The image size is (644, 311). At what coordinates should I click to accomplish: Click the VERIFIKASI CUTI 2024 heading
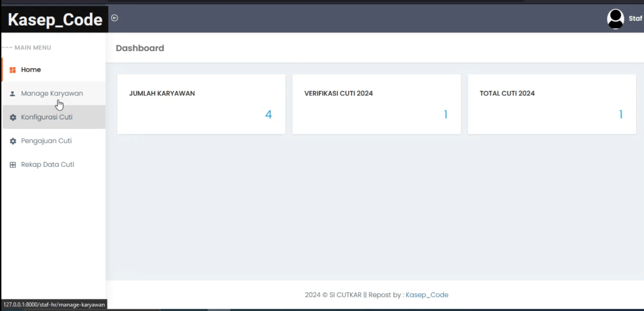[338, 93]
